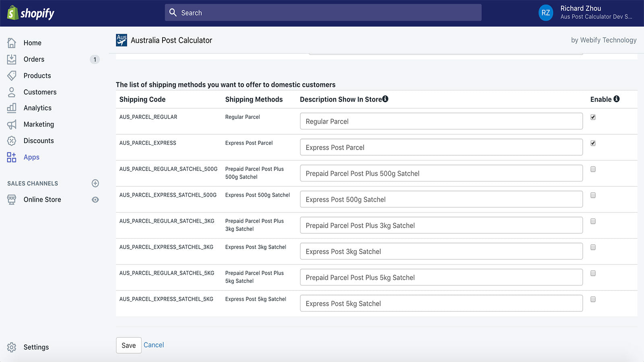Open Marketing via the megaphone icon
This screenshot has height=362, width=644.
[x=11, y=124]
